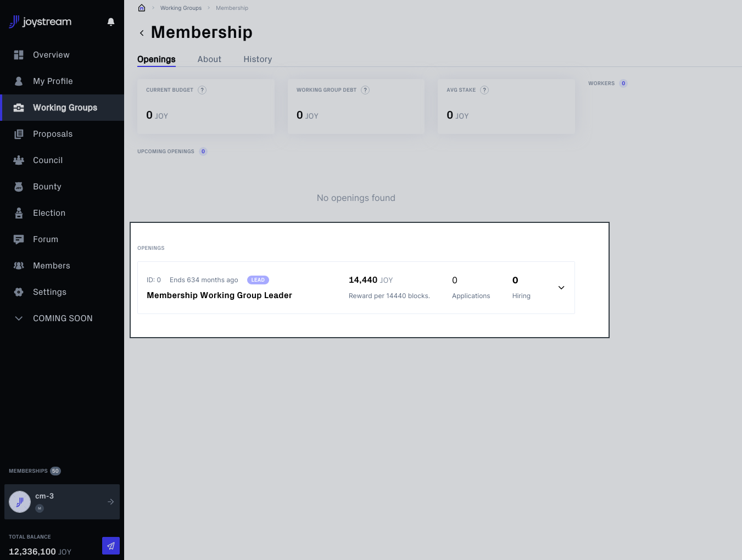Open the Members section
The image size is (742, 560).
pyautogui.click(x=52, y=265)
